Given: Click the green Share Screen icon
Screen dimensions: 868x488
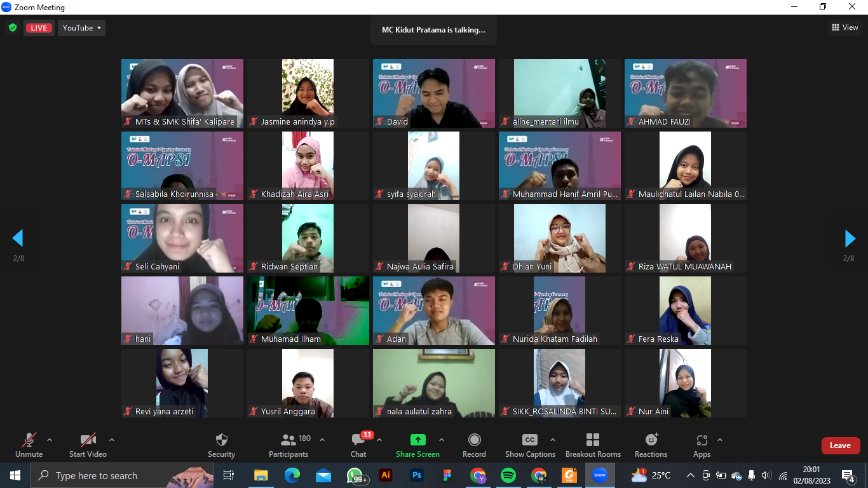Looking at the screenshot, I should pyautogui.click(x=417, y=440).
